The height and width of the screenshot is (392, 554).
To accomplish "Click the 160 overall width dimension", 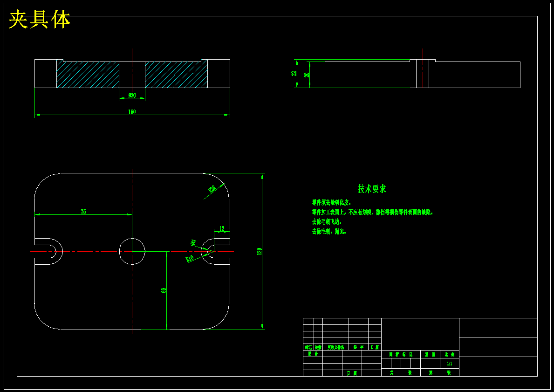I will pos(132,112).
